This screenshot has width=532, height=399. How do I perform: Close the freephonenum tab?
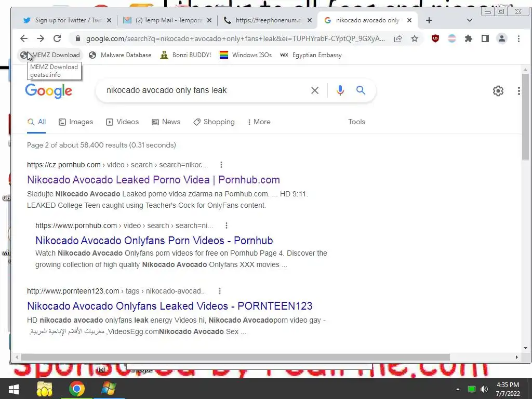click(x=310, y=20)
